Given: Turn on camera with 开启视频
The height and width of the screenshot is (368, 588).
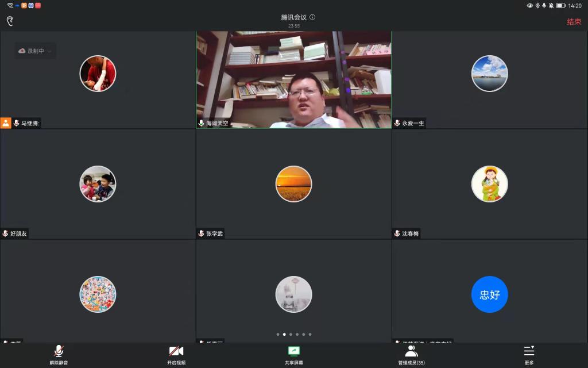Looking at the screenshot, I should (x=176, y=351).
